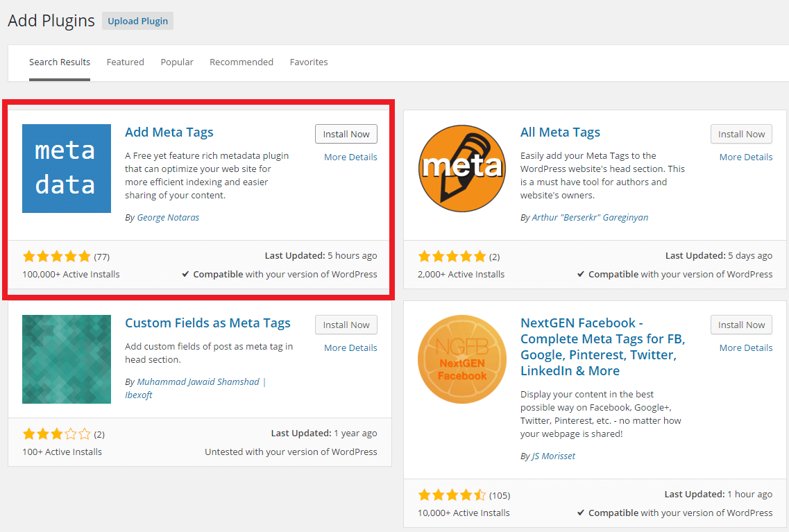Open the All Meta Tags title link

pos(560,132)
